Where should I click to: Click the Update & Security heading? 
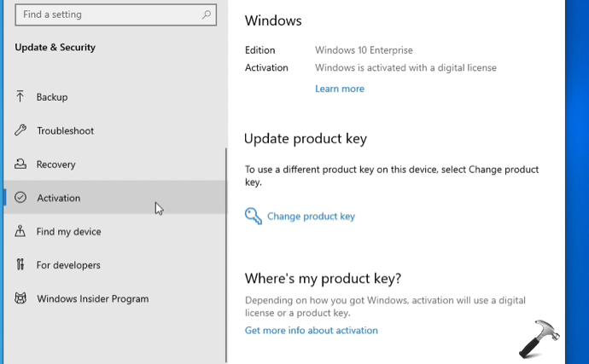(x=55, y=47)
